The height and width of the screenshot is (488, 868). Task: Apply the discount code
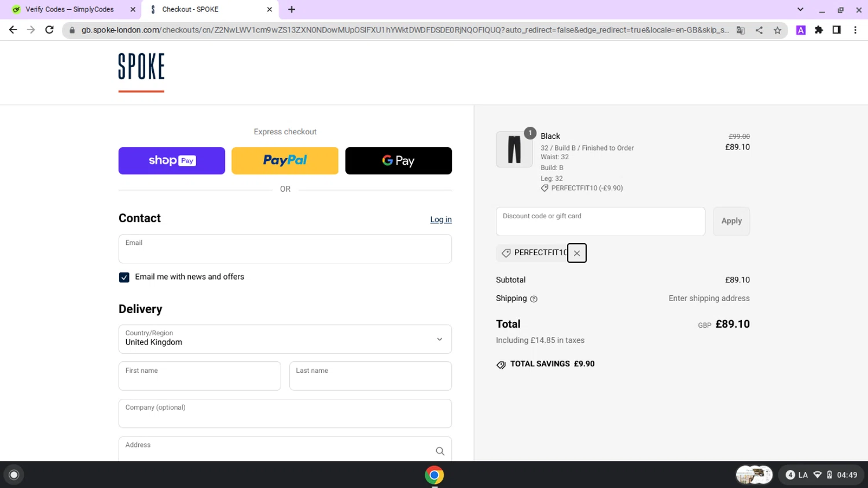(x=731, y=221)
